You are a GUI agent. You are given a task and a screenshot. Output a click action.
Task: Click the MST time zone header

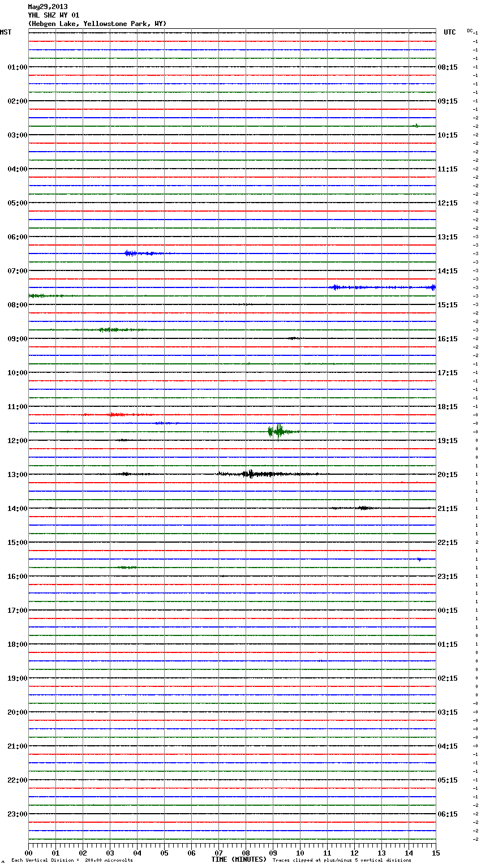tap(6, 32)
